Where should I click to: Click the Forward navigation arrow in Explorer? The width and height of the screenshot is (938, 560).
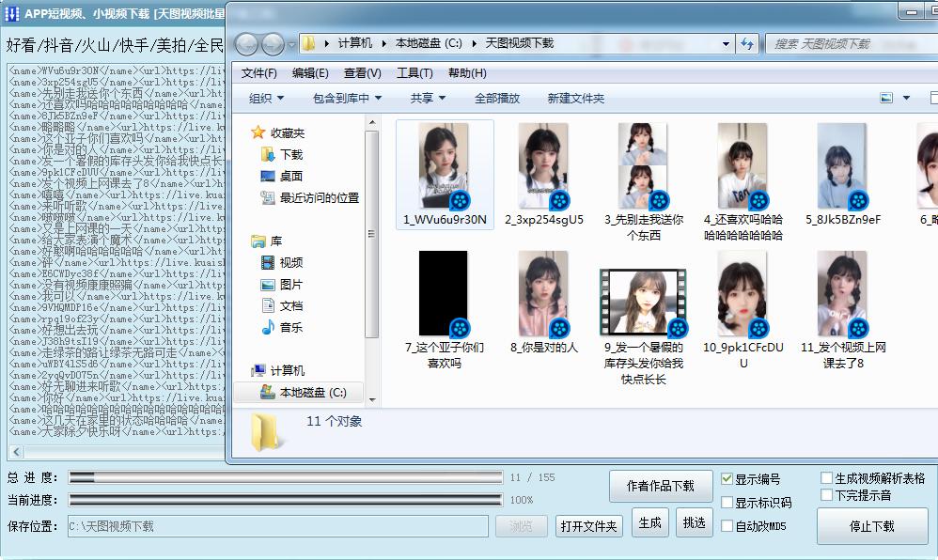click(x=273, y=43)
